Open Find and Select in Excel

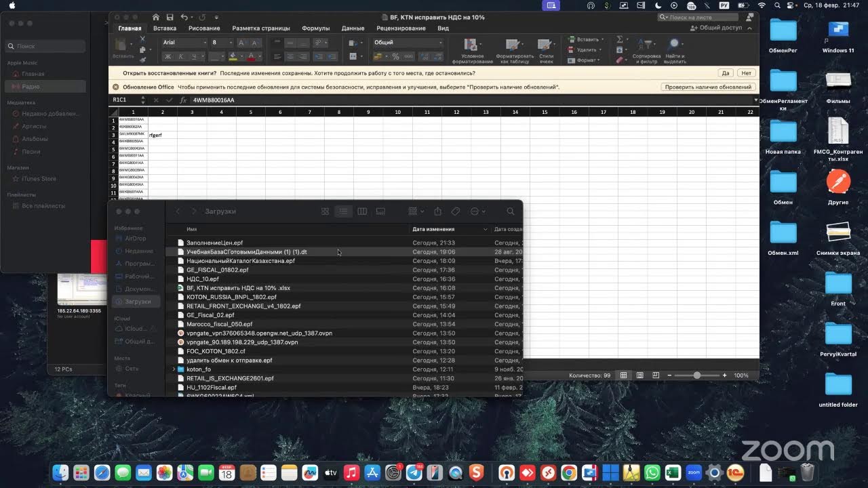pos(675,50)
